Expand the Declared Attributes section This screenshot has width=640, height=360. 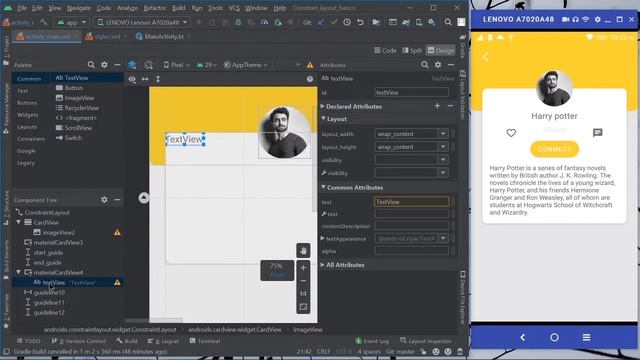pyautogui.click(x=322, y=107)
